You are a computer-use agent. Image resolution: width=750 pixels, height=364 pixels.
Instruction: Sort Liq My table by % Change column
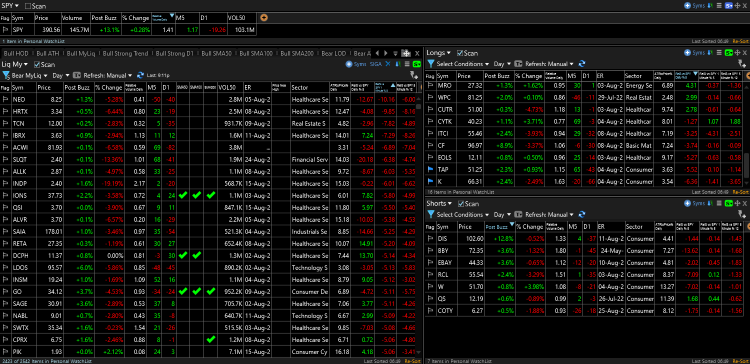pyautogui.click(x=109, y=88)
